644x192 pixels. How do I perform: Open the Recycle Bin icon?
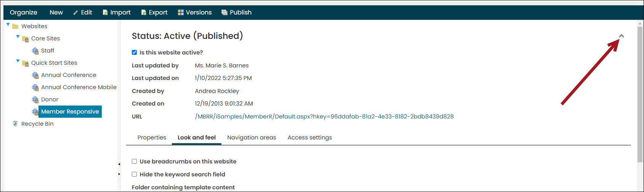[x=15, y=124]
